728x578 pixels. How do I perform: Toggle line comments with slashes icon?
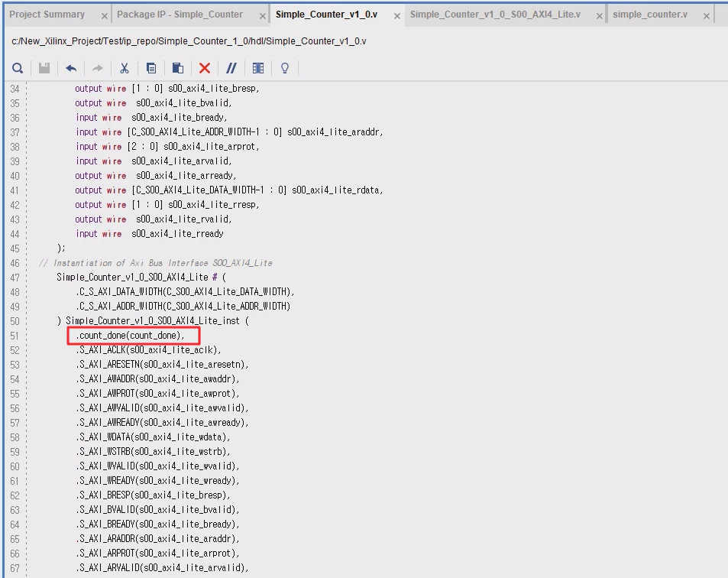(x=231, y=68)
